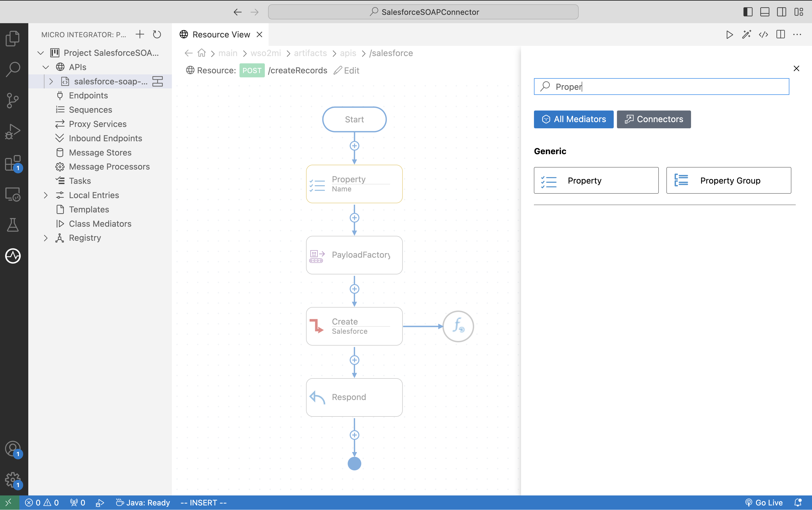Select the Respond mediator node
The width and height of the screenshot is (812, 510).
pos(354,397)
